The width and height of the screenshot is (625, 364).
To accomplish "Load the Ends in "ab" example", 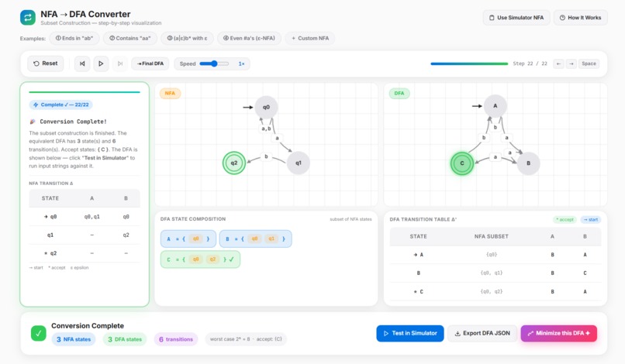I will coord(74,38).
